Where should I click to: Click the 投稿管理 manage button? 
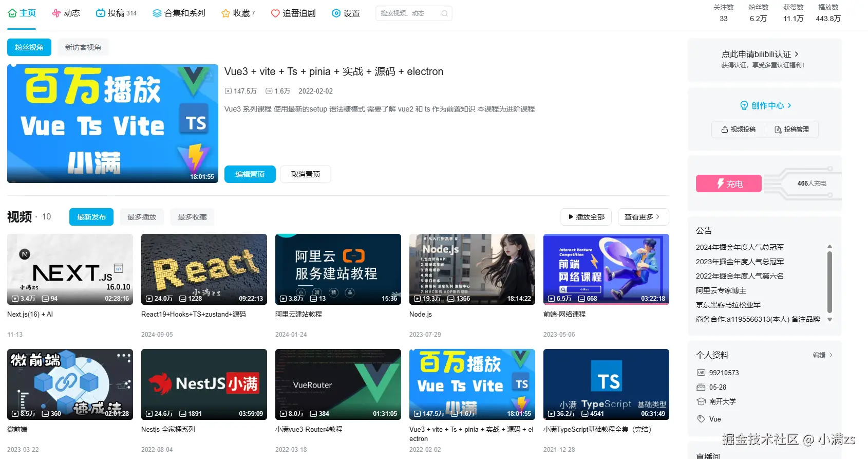[x=791, y=130]
